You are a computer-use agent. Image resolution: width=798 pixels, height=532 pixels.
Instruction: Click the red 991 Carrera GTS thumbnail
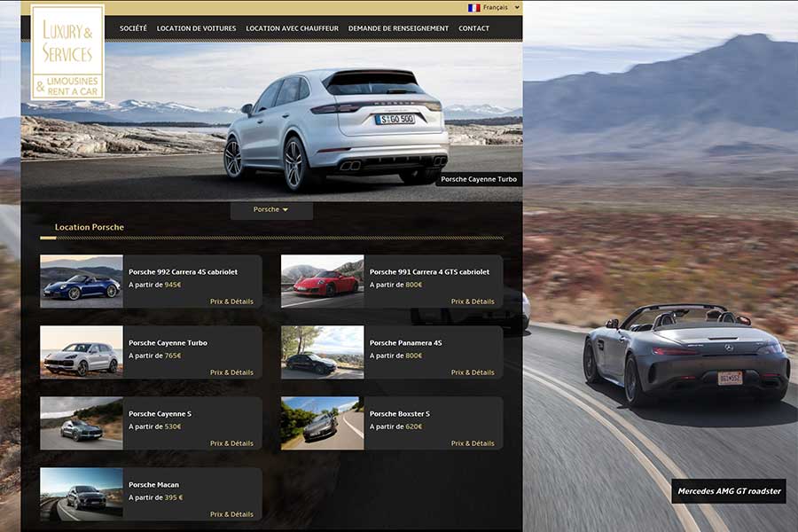tap(323, 282)
